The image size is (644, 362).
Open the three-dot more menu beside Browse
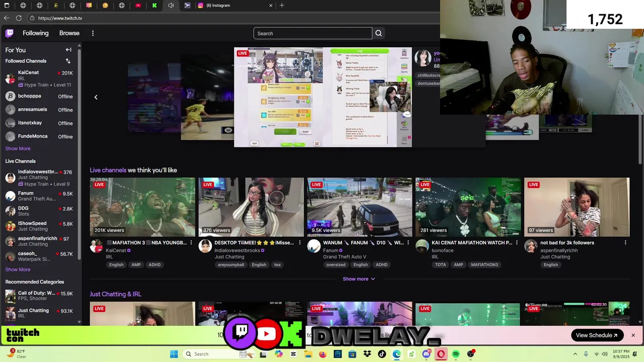pyautogui.click(x=93, y=33)
